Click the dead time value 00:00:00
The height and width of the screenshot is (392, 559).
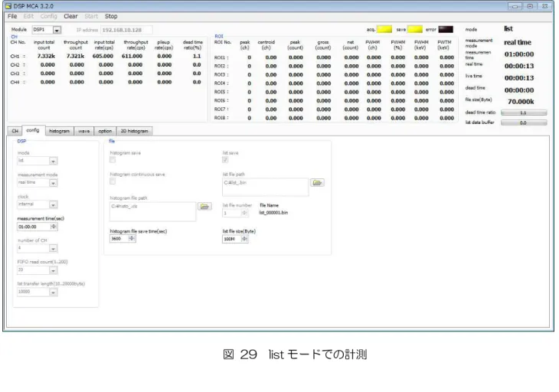pos(519,90)
